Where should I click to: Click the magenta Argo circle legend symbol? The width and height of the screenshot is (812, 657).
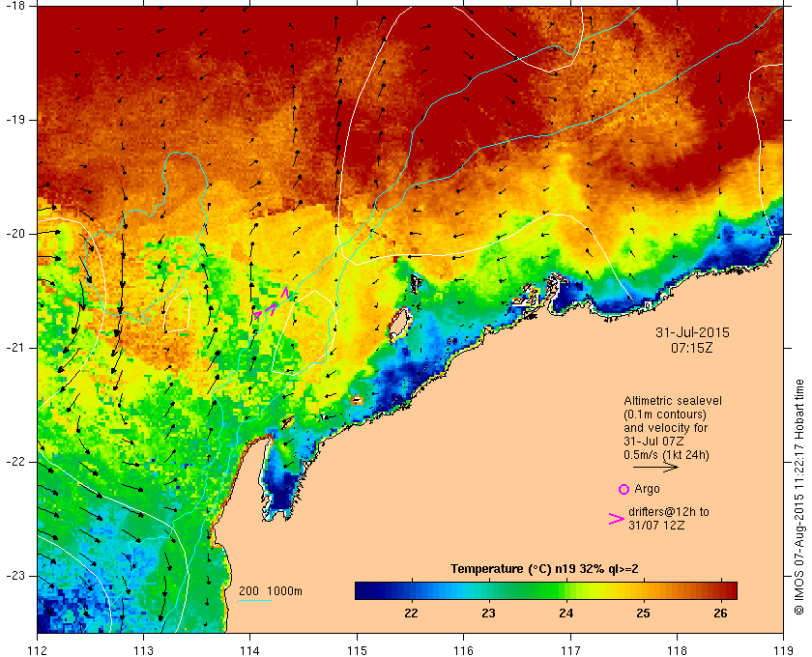tap(623, 489)
